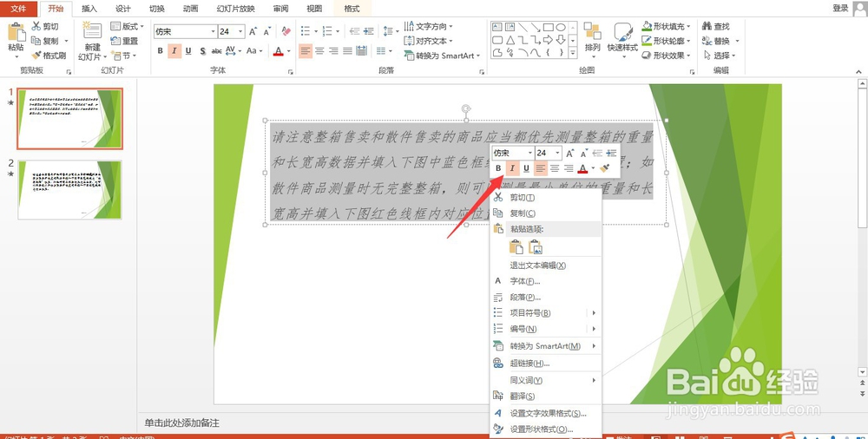Toggle Bold in the ribbon font group
Screen dimensions: 868x439
[x=160, y=51]
